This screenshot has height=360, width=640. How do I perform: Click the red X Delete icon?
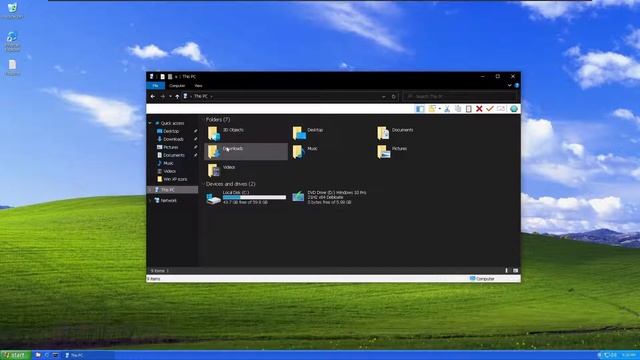pyautogui.click(x=479, y=109)
